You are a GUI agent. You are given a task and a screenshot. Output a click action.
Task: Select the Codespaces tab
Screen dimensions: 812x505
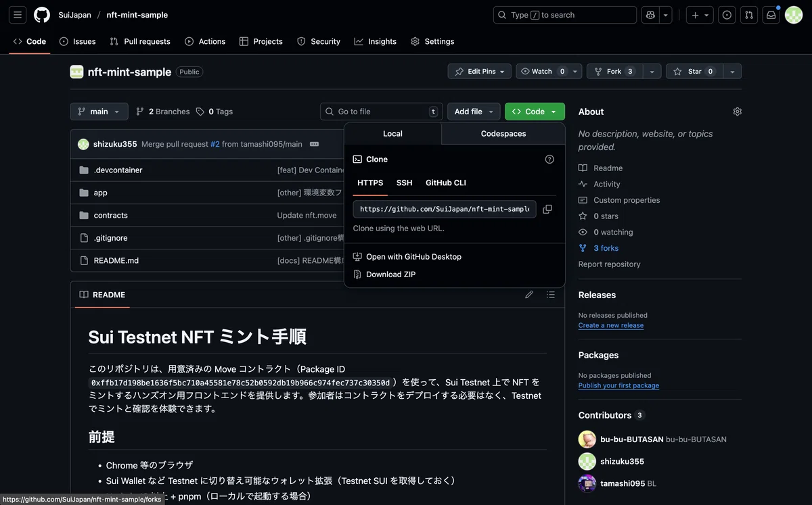click(x=503, y=134)
